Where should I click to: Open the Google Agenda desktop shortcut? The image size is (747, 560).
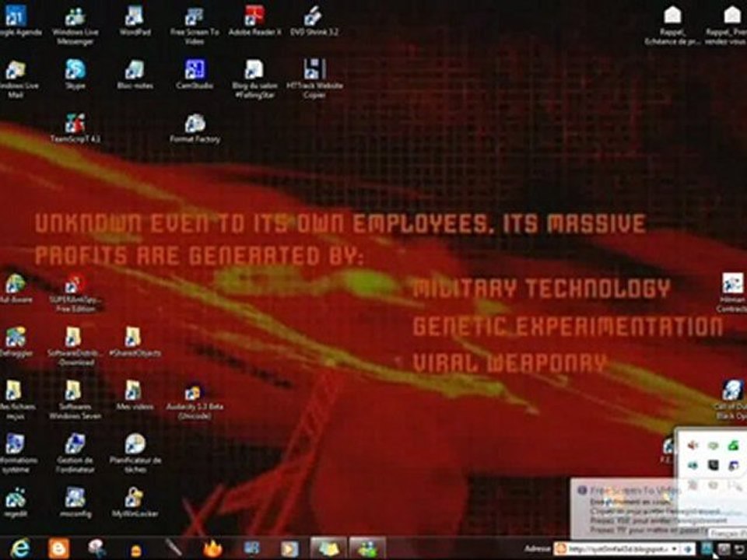coord(16,21)
